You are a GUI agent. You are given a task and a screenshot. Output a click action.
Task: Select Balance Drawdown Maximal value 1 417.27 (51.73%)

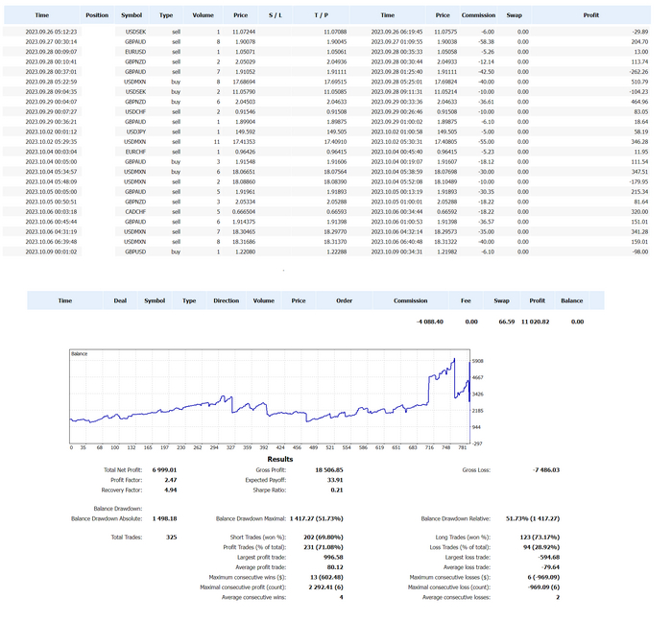(316, 518)
